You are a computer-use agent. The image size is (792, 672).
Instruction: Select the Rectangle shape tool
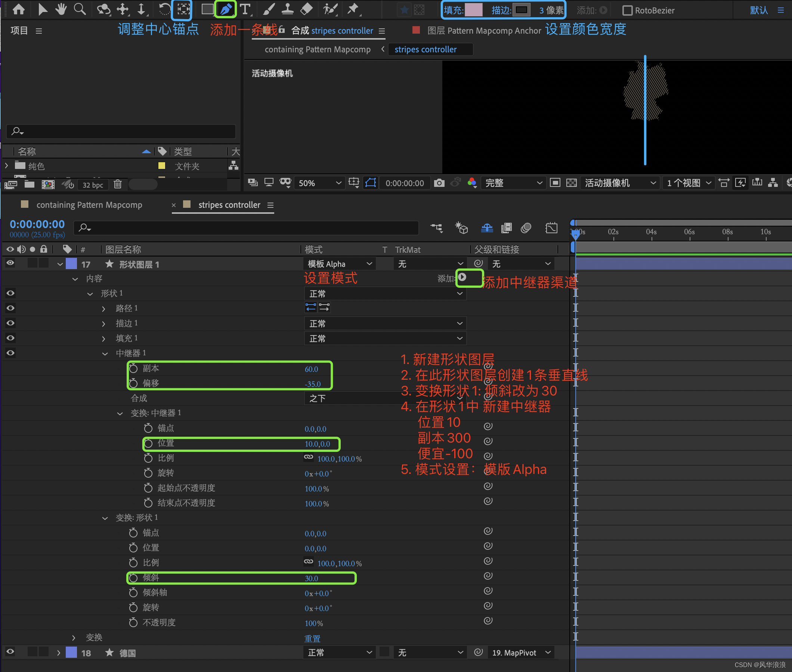tap(207, 9)
